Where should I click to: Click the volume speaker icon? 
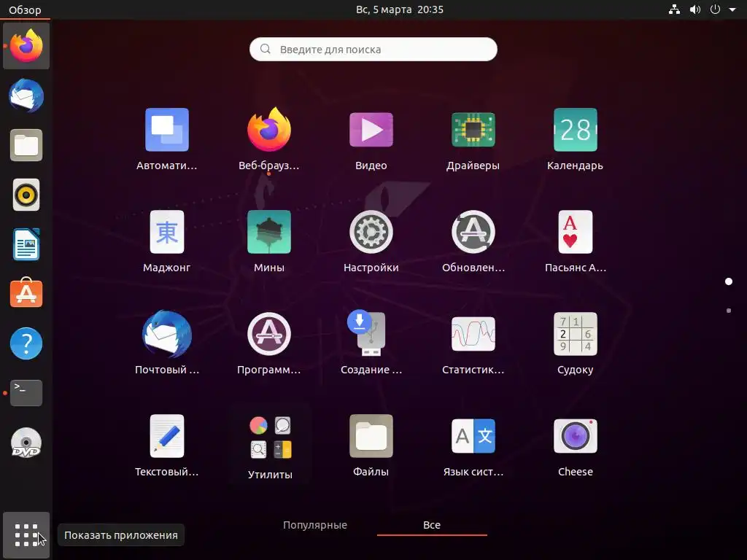(695, 9)
